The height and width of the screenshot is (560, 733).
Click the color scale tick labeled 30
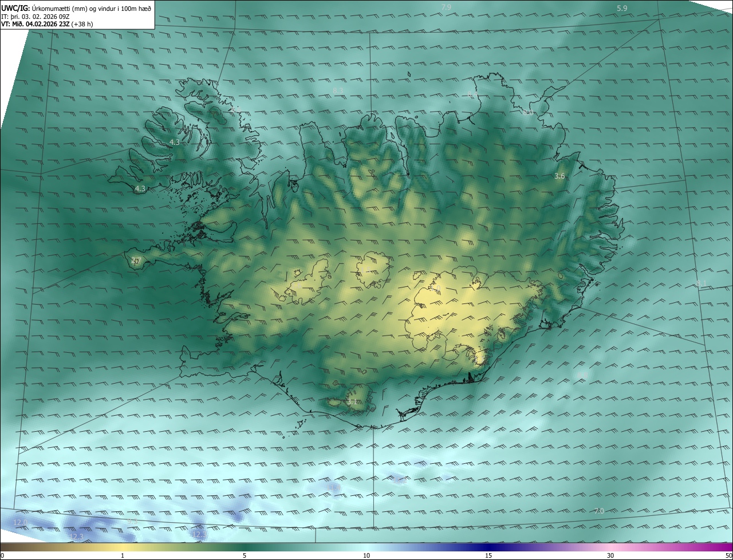[x=610, y=555]
